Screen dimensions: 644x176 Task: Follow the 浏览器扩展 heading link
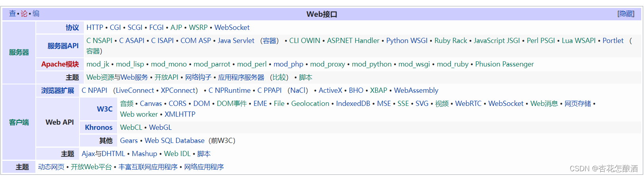tap(58, 90)
